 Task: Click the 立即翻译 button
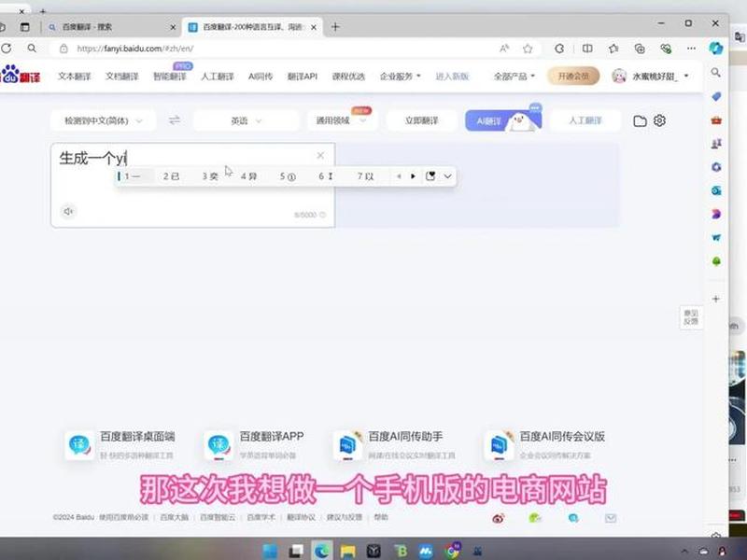point(422,120)
